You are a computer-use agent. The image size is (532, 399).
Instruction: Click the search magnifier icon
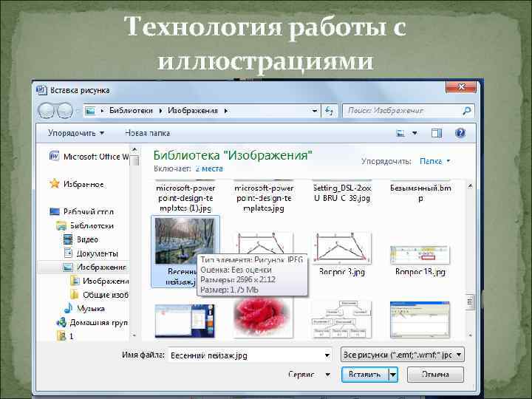[x=466, y=111]
